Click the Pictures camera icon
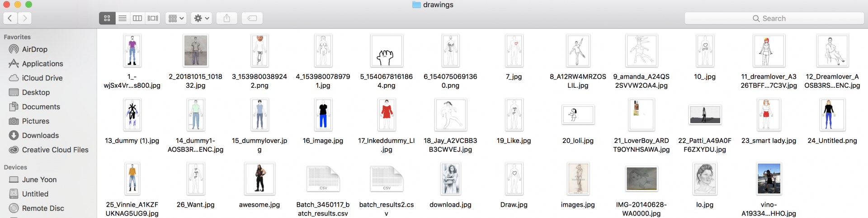Screen dimensions: 868x218 tap(14, 121)
